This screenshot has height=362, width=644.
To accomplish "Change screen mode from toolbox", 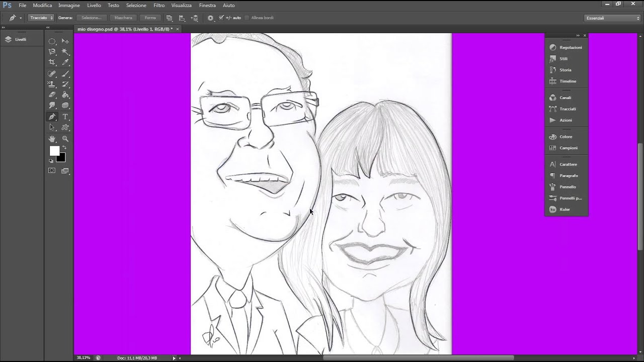I will pyautogui.click(x=65, y=171).
